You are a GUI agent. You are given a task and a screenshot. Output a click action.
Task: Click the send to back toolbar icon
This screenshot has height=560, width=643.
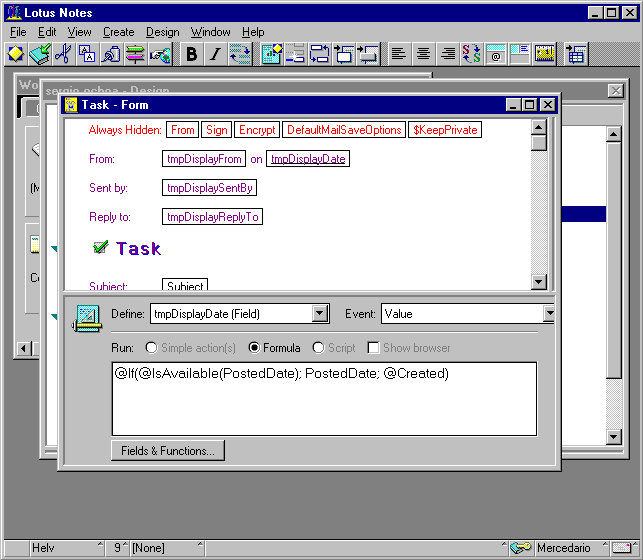click(368, 54)
